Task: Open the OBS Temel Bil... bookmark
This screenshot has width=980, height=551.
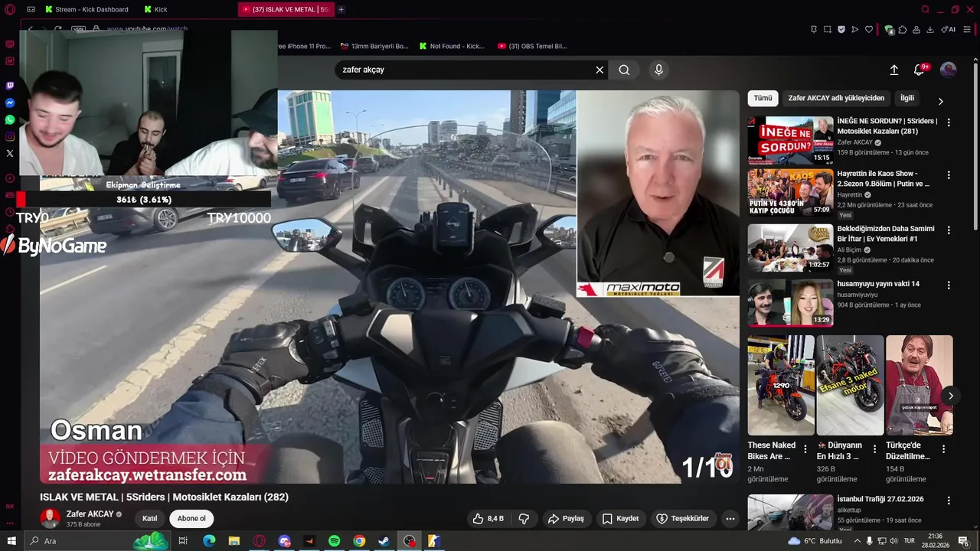Action: point(532,46)
